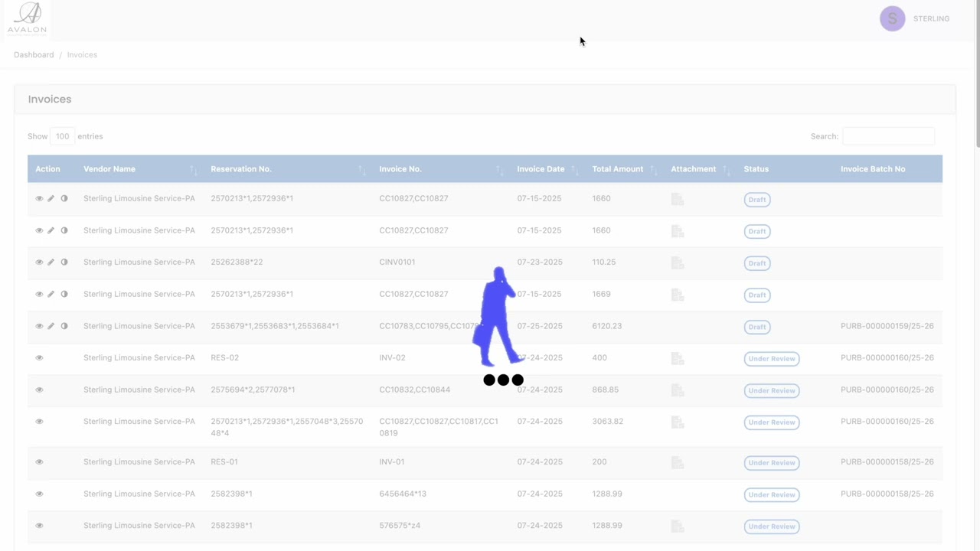View invoice CINV0101 with eye icon

tap(39, 262)
